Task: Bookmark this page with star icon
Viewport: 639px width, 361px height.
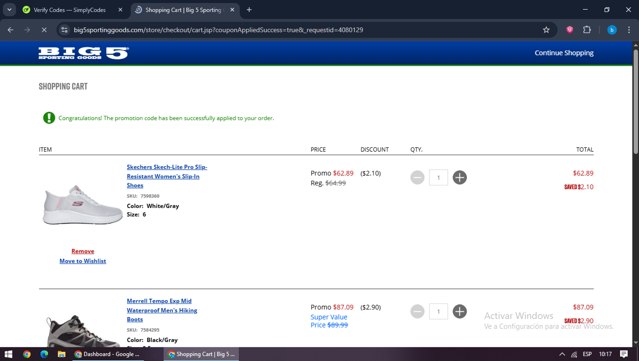Action: pos(546,30)
